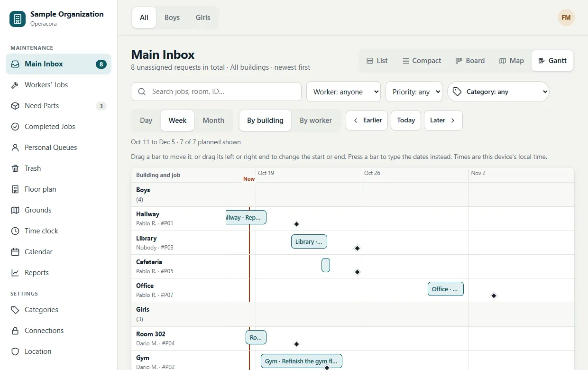Click the Oct 19 date header
The height and width of the screenshot is (370, 588).
coord(266,173)
